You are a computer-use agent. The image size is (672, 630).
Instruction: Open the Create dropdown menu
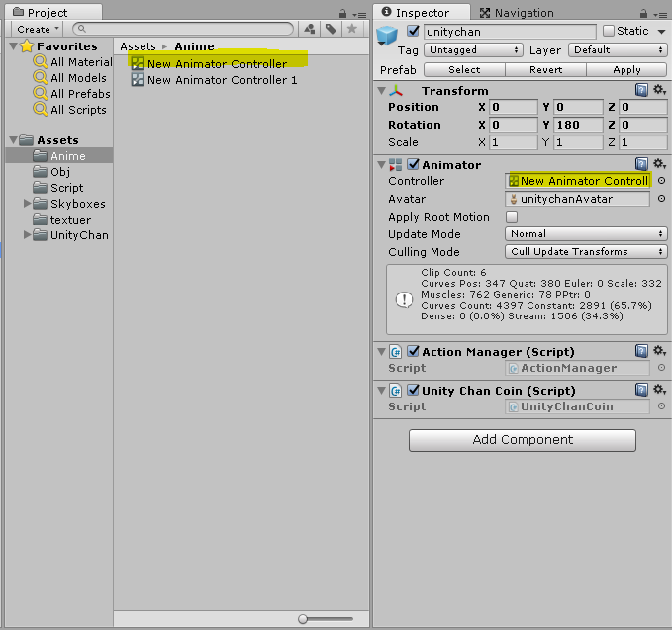click(38, 29)
